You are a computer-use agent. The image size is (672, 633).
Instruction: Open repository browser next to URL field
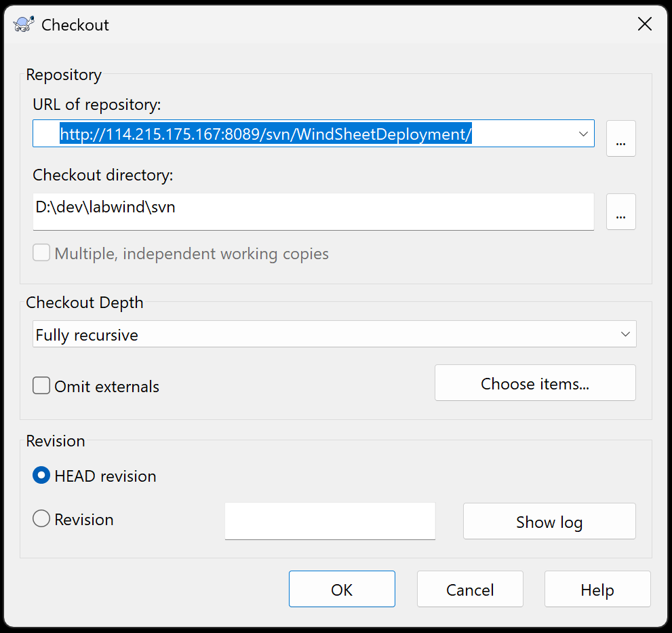(x=620, y=138)
